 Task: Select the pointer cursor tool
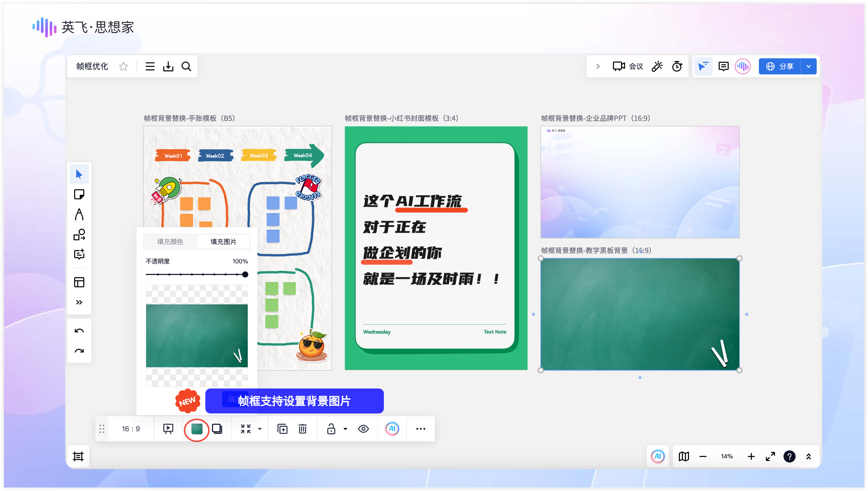point(79,174)
